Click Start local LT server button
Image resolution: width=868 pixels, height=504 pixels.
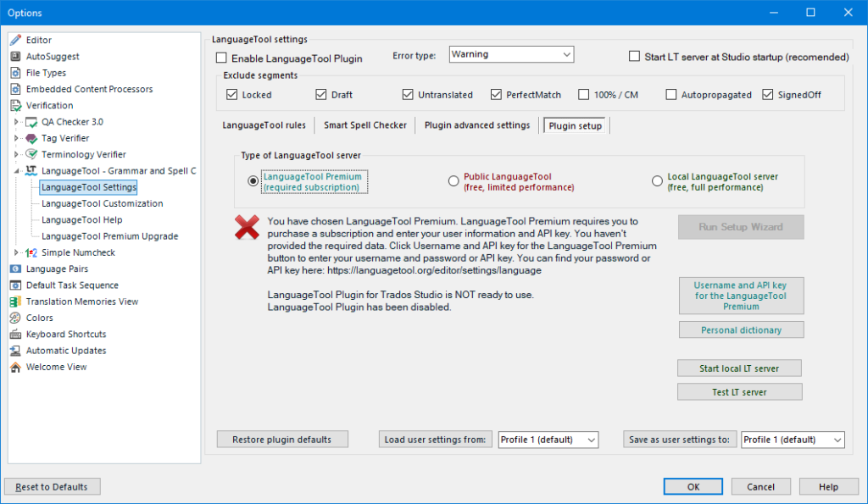click(739, 368)
